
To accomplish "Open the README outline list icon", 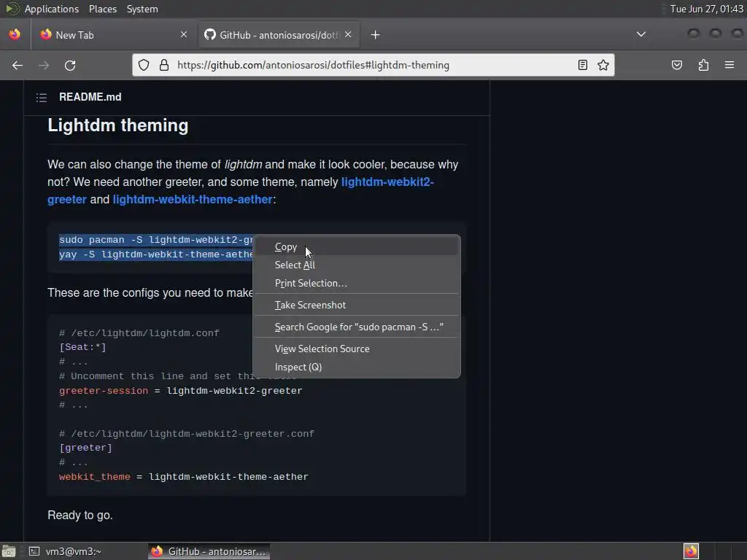I will [42, 98].
